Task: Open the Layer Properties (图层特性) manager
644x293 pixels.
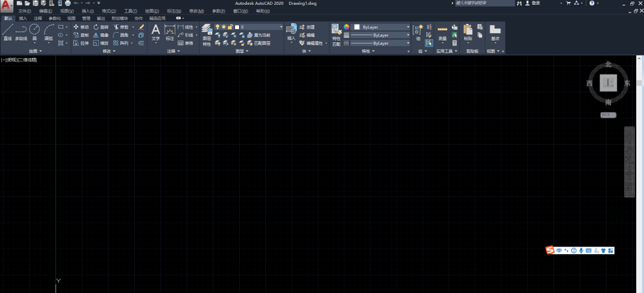Action: pos(206,32)
